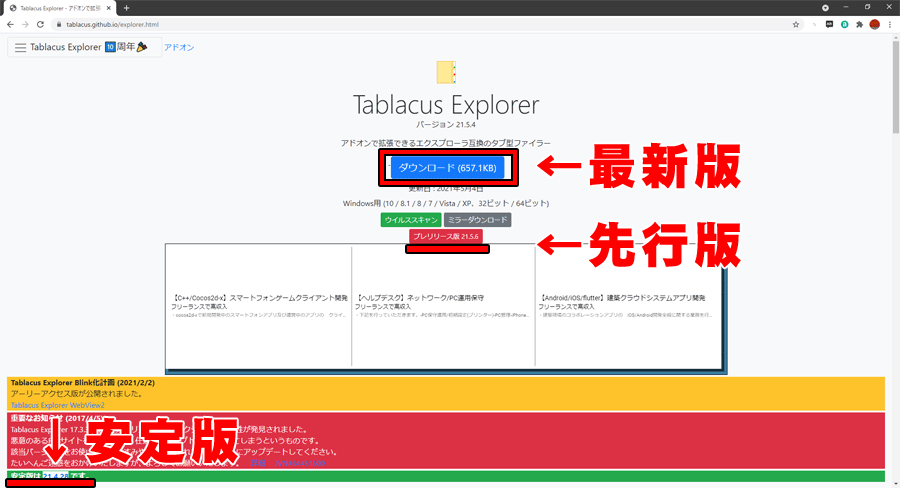Click the address bar URL field
The height and width of the screenshot is (488, 900).
point(425,25)
